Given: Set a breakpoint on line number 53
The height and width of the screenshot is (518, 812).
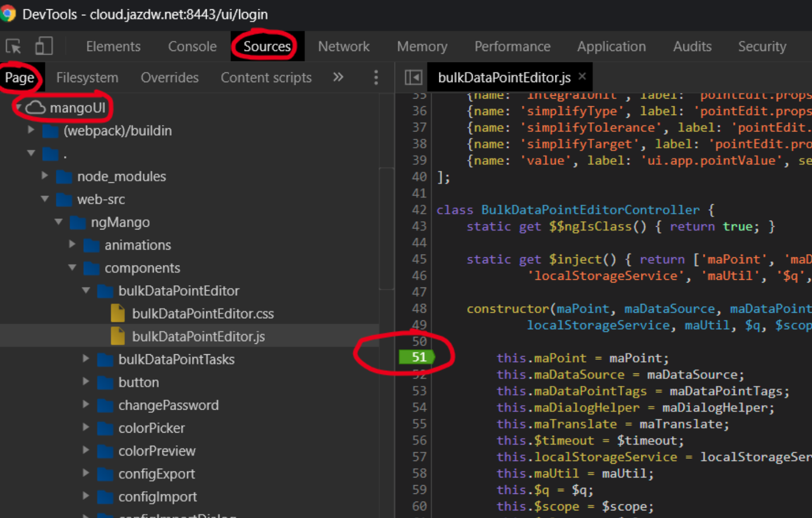Looking at the screenshot, I should [419, 391].
